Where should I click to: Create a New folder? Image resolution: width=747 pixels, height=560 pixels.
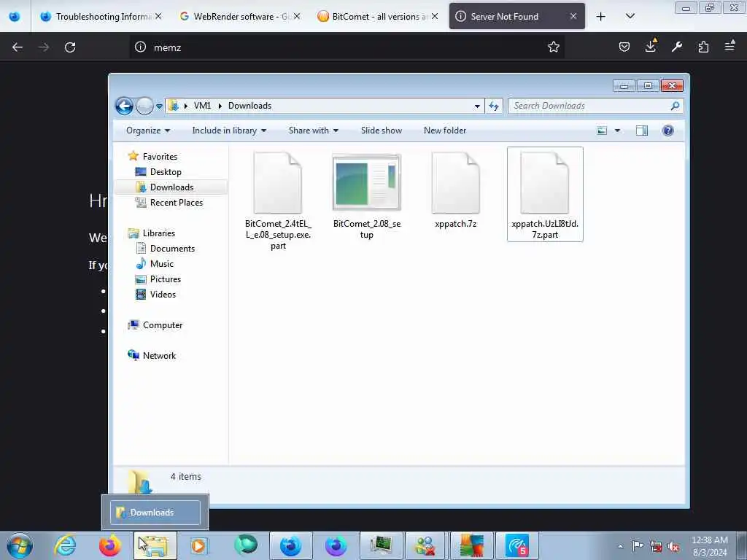click(445, 131)
